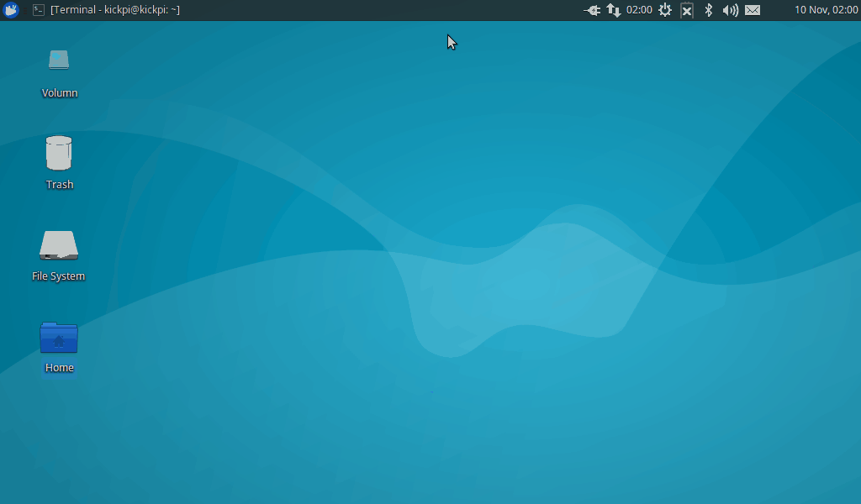This screenshot has width=861, height=504.
Task: Click the small terminal icon in the taskbar
Action: 39,10
